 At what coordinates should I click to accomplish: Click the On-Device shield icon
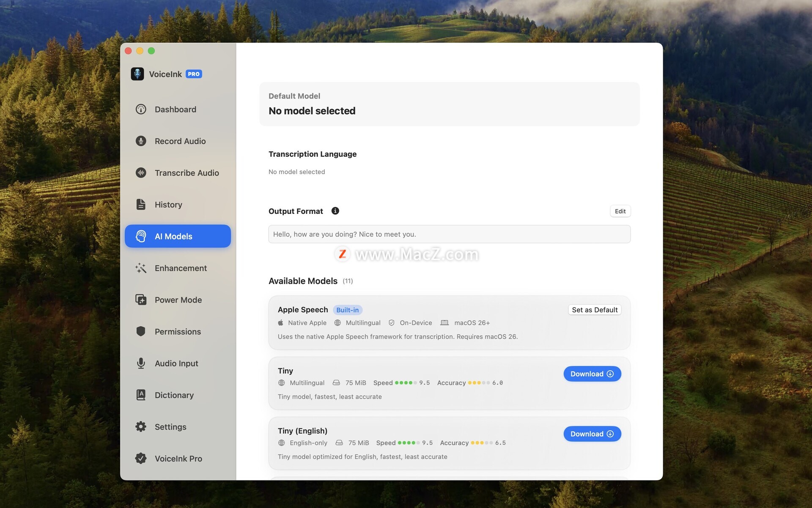pyautogui.click(x=392, y=323)
